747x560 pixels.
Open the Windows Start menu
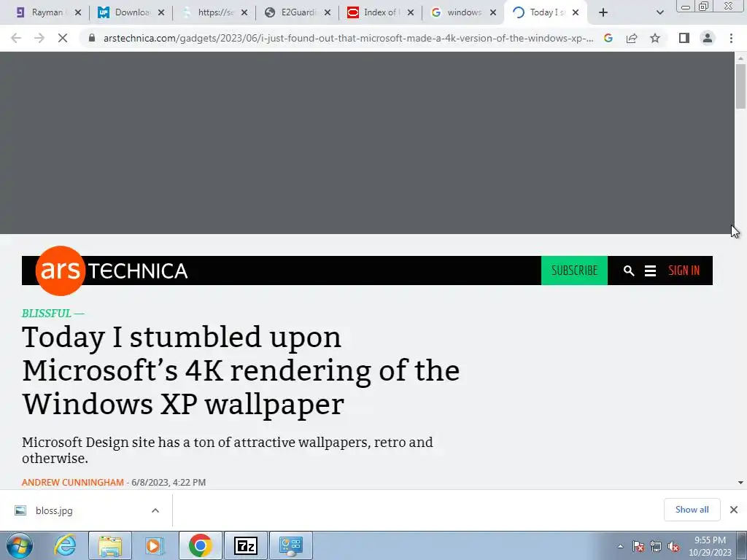pos(20,545)
